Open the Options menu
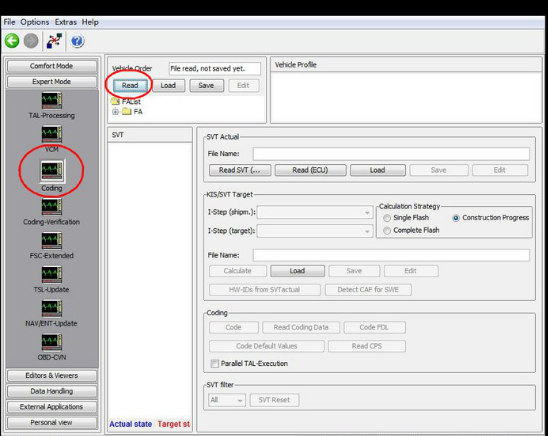The image size is (548, 436). point(35,22)
